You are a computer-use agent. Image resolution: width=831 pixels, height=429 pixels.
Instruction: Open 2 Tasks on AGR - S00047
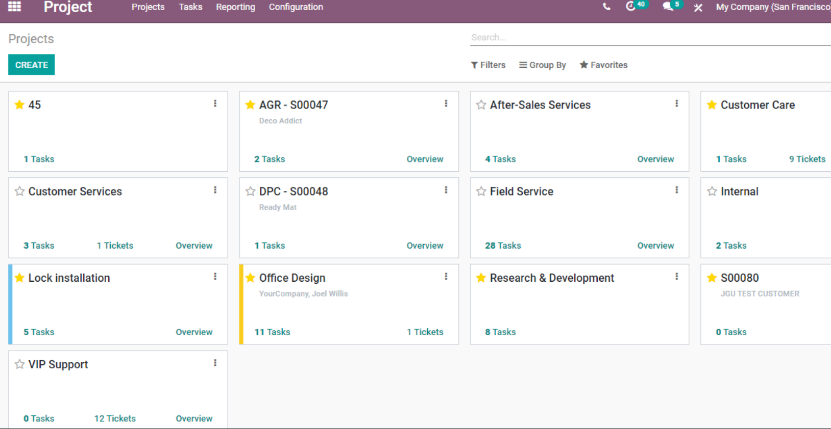pos(269,159)
